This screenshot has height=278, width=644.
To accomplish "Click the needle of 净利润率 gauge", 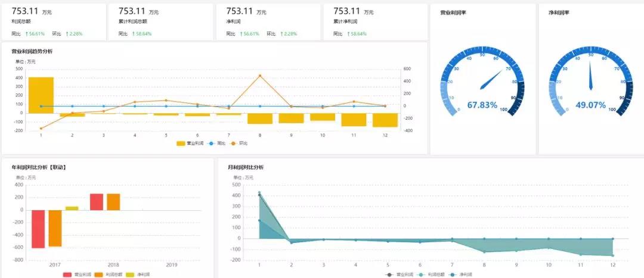I will point(590,76).
